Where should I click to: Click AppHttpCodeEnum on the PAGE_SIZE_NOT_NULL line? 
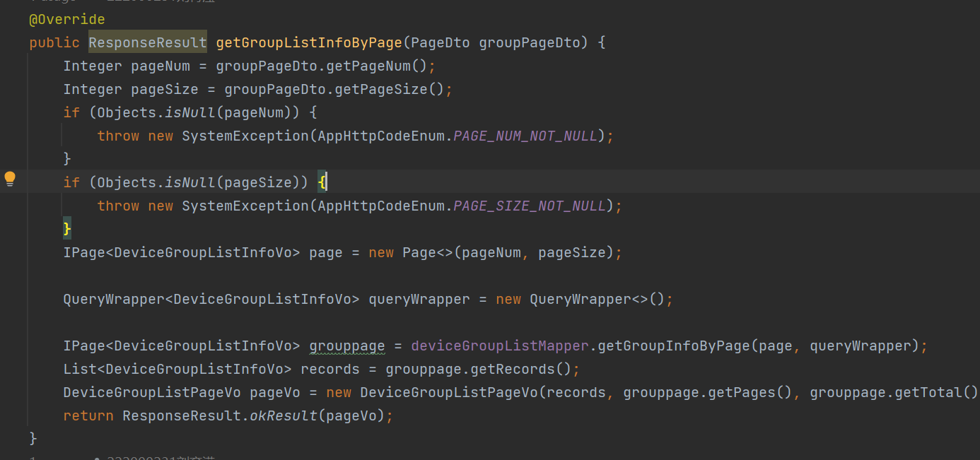pos(381,206)
